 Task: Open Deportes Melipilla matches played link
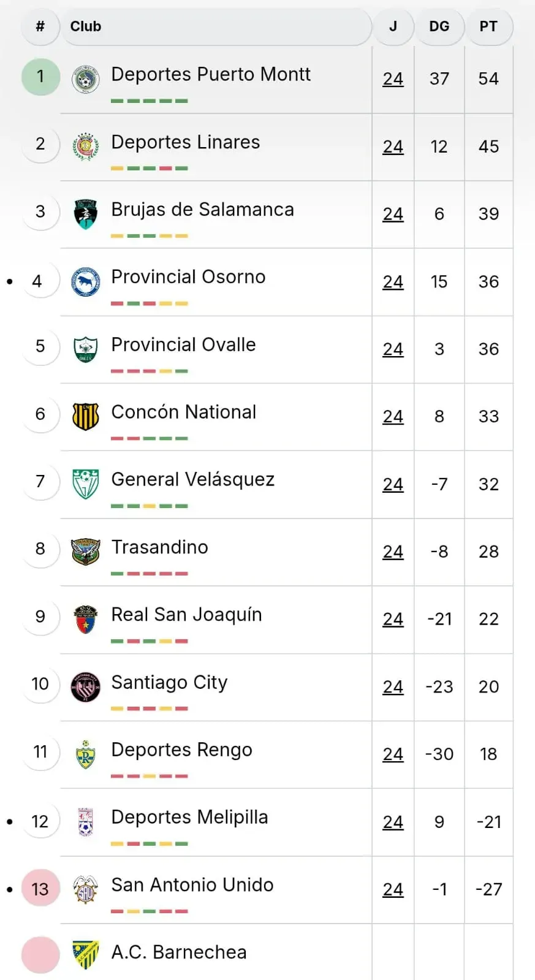coord(393,822)
